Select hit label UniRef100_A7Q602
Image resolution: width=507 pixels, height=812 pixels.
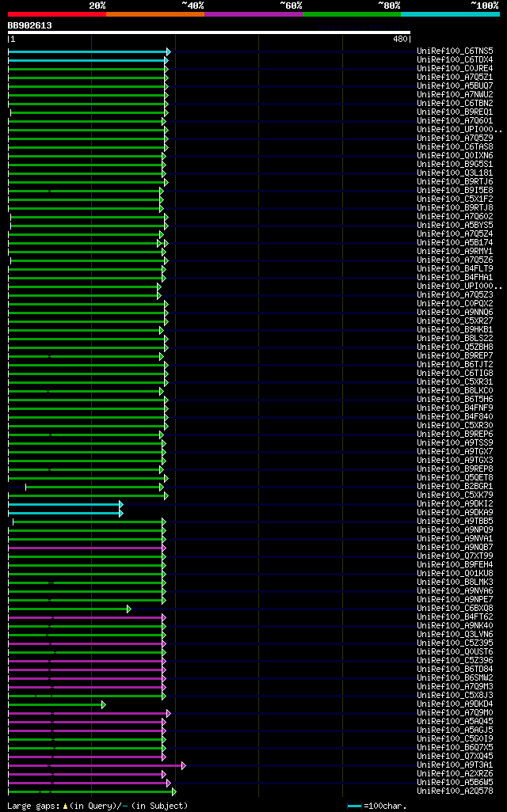click(x=456, y=217)
